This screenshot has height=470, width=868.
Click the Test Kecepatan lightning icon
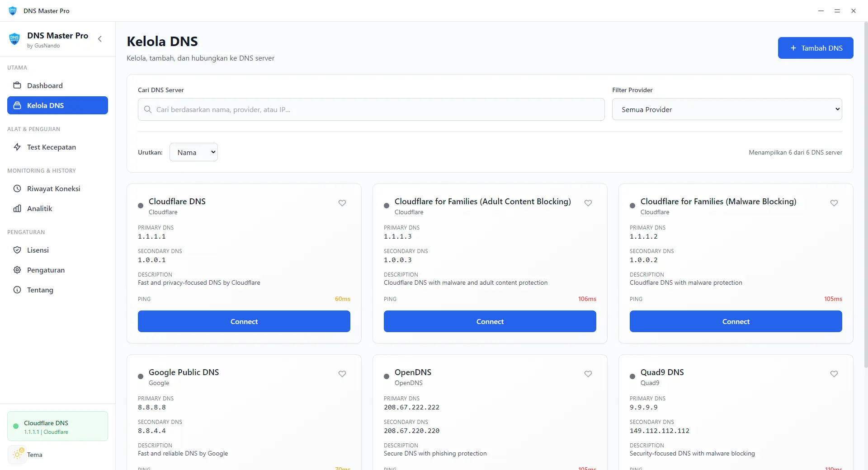click(17, 147)
